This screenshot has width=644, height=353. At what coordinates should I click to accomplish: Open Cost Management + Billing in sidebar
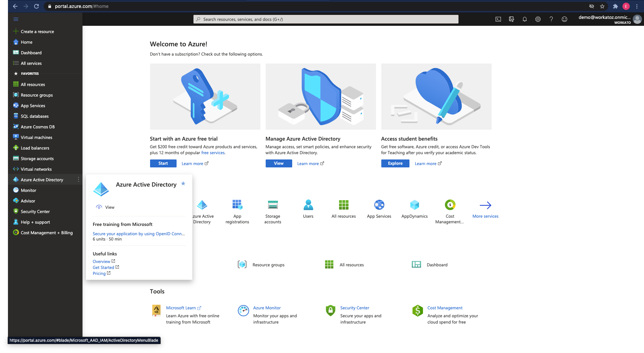46,233
